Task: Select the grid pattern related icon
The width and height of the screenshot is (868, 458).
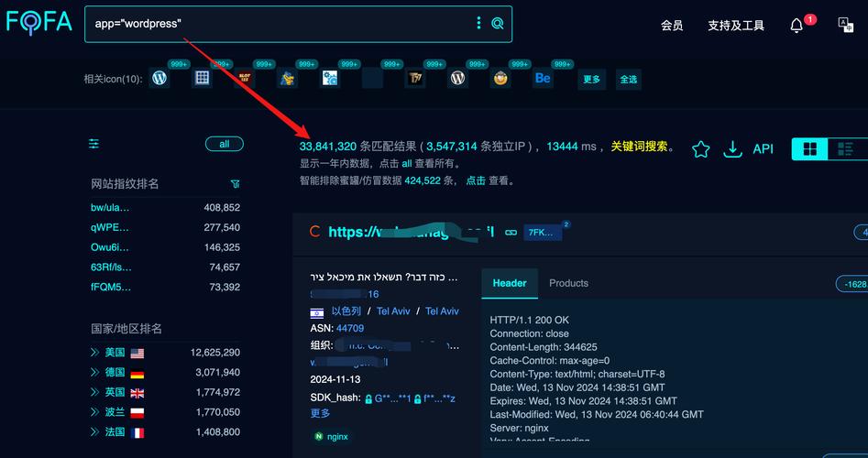Action: click(x=202, y=79)
